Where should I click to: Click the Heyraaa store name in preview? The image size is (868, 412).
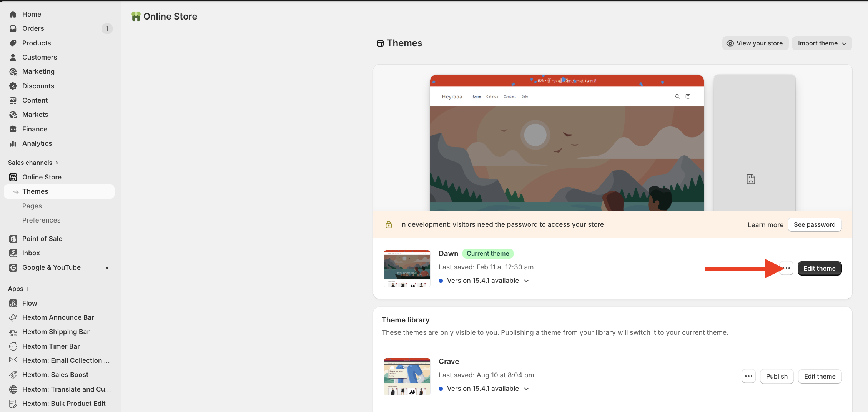(452, 96)
